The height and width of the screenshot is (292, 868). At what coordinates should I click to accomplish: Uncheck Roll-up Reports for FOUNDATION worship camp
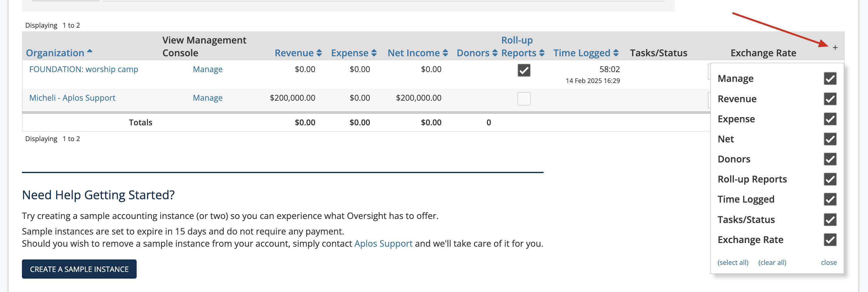523,70
